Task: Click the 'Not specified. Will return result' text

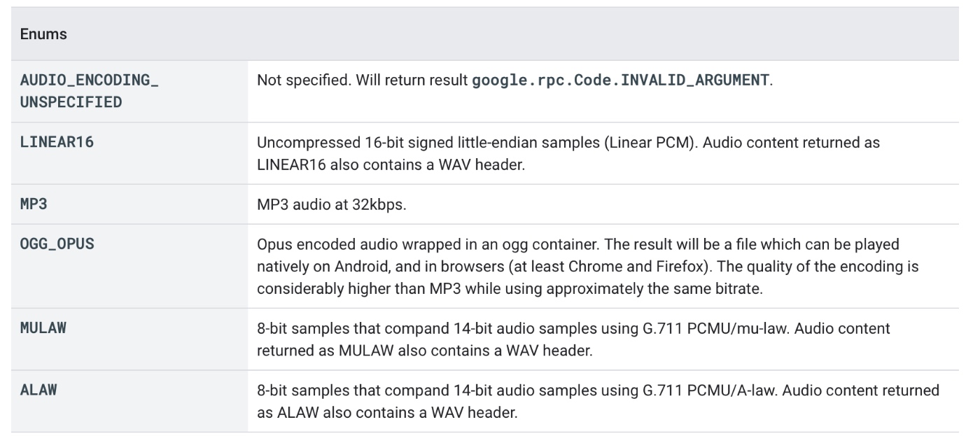Action: (x=363, y=80)
